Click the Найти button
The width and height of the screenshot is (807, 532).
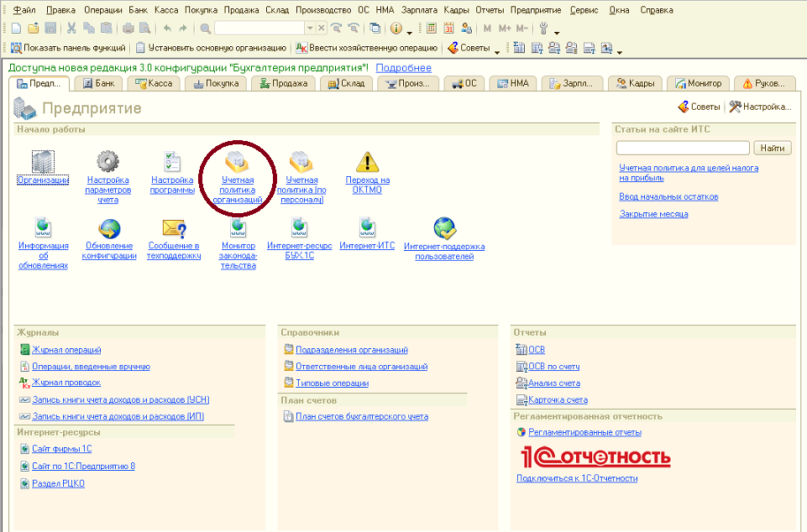click(773, 149)
